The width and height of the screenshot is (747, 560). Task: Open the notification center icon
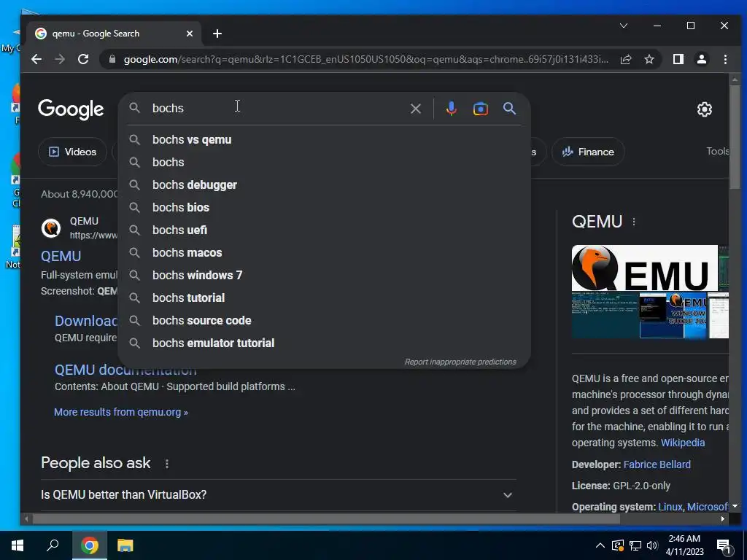pos(724,546)
